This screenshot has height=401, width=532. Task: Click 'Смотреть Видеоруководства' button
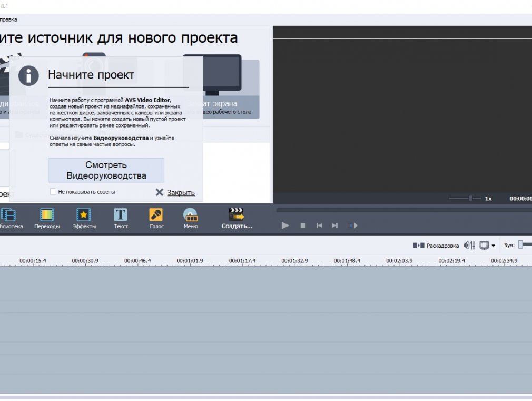pos(106,170)
